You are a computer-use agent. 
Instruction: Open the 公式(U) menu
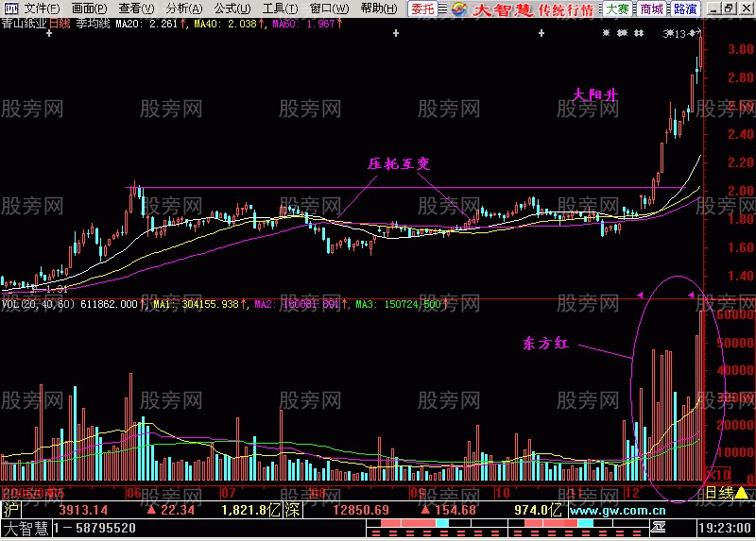click(232, 8)
